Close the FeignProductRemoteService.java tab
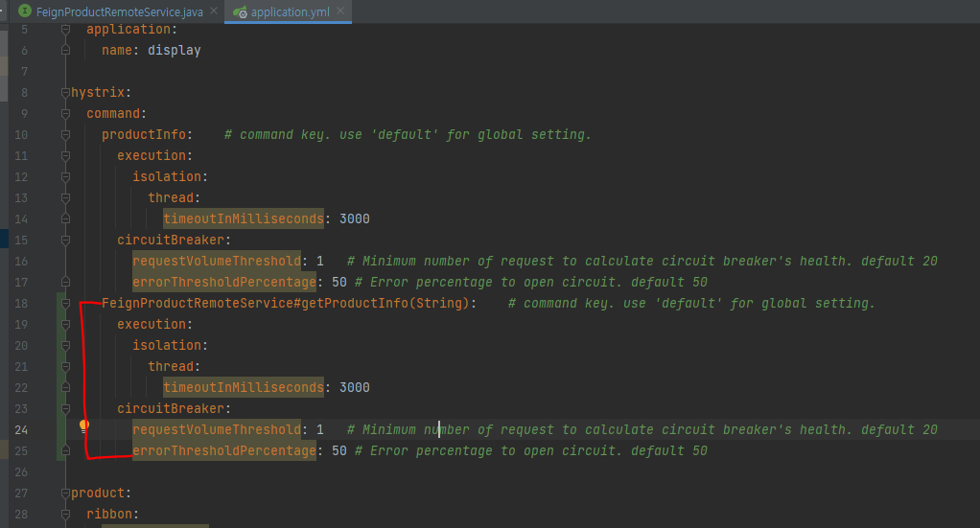 coord(214,11)
